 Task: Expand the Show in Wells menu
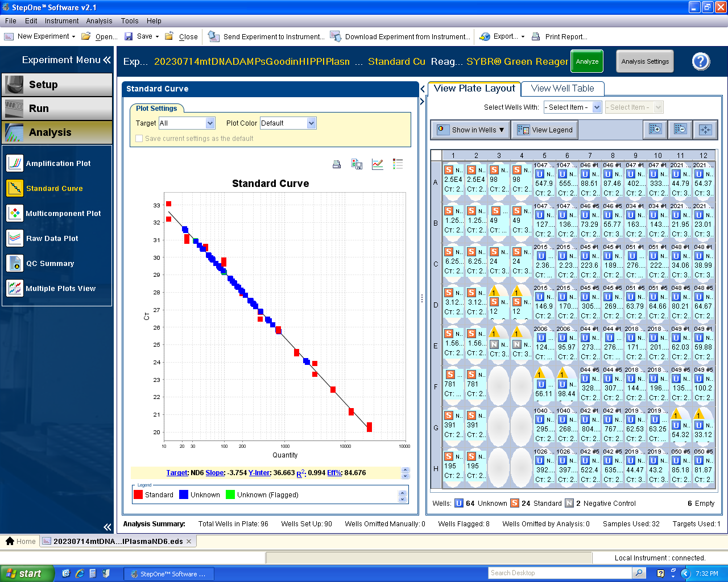[471, 130]
